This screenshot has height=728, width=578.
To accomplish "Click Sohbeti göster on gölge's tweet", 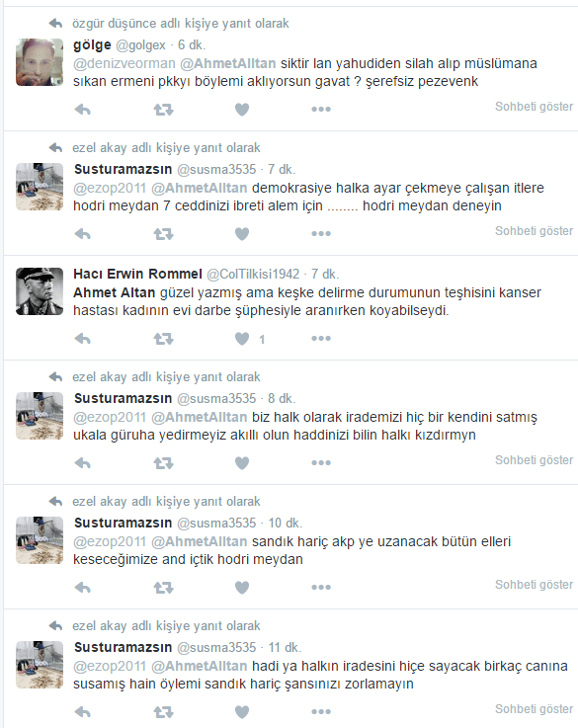I will click(x=534, y=107).
